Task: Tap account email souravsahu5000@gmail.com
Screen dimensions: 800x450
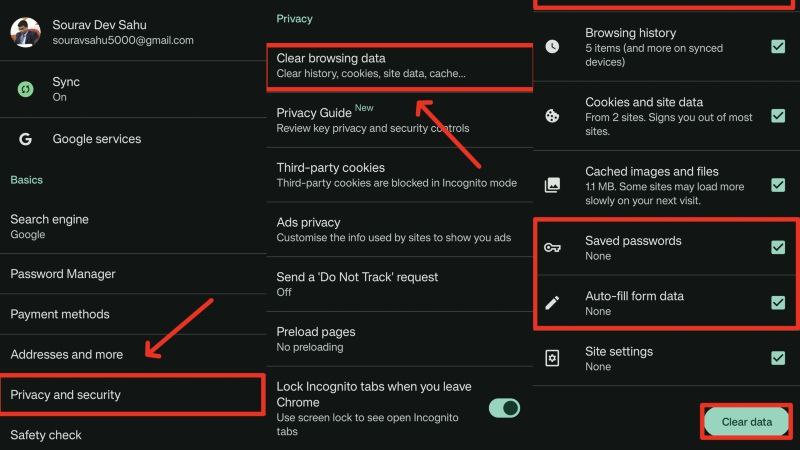Action: [123, 40]
